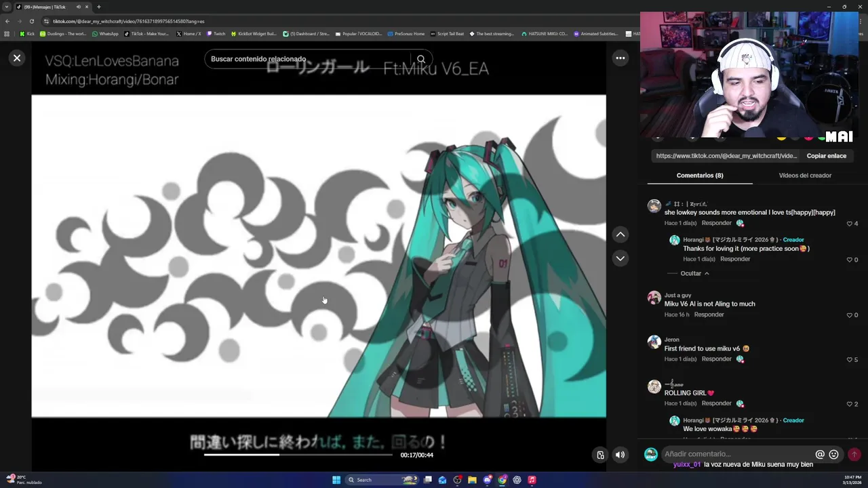Reply to Just a guy's comment
The height and width of the screenshot is (488, 868).
709,314
